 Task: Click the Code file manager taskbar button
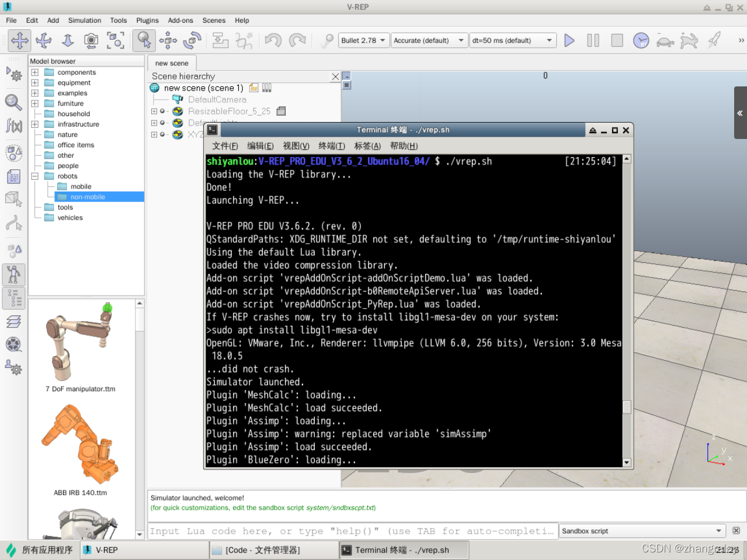click(275, 550)
